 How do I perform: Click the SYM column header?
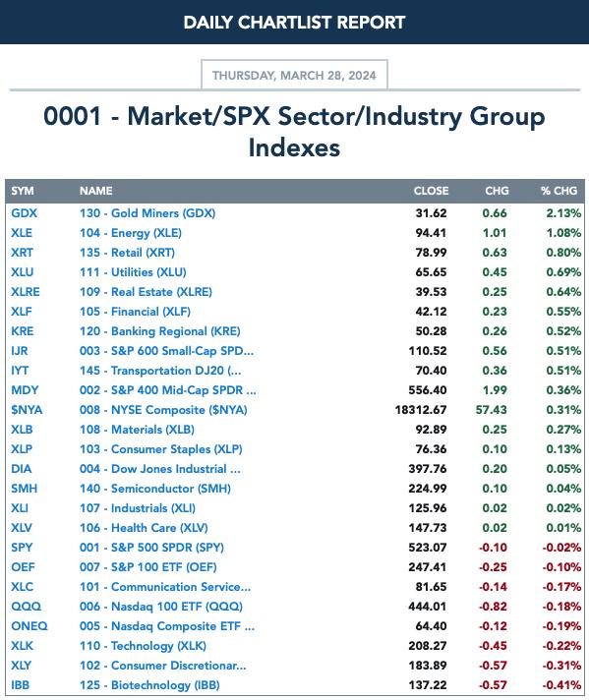point(23,191)
